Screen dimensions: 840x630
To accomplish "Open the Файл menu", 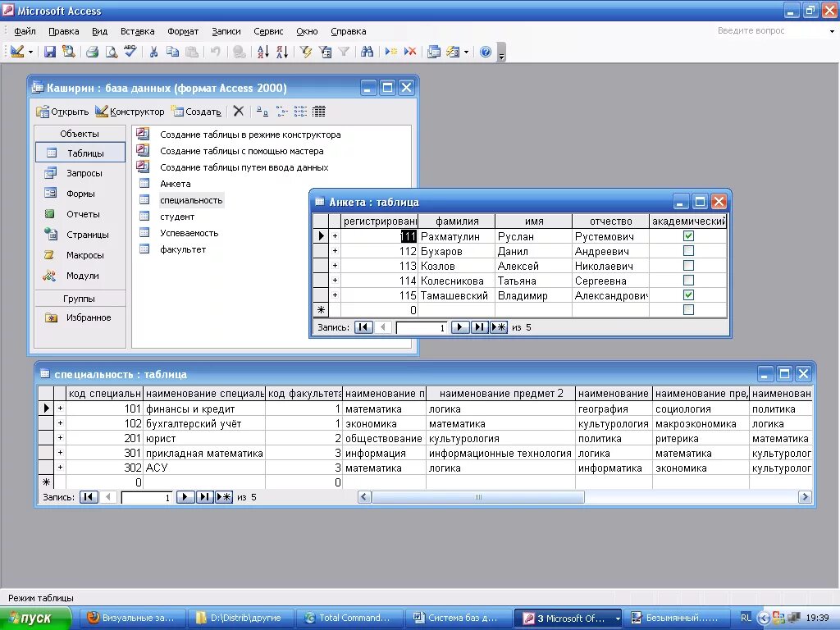I will tap(25, 31).
